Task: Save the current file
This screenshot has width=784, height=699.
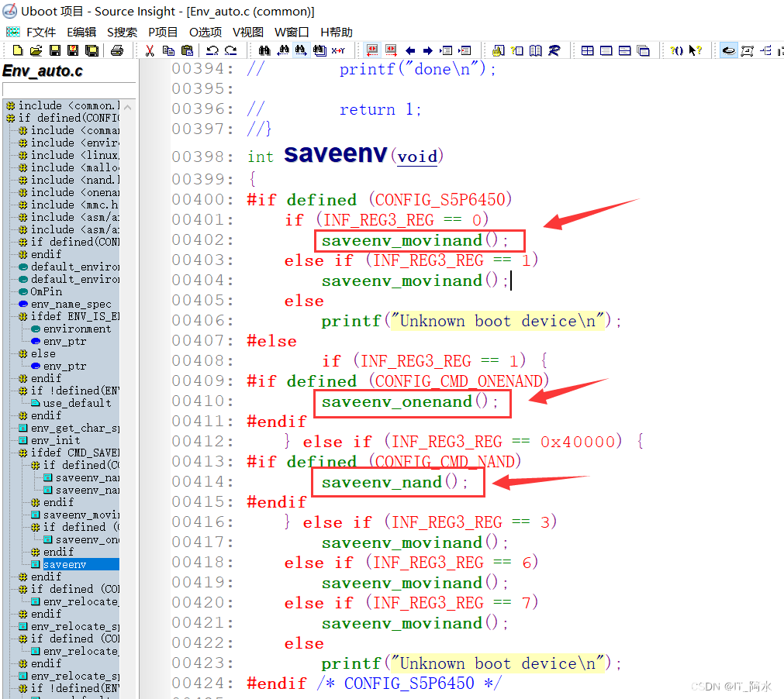Action: coord(54,50)
